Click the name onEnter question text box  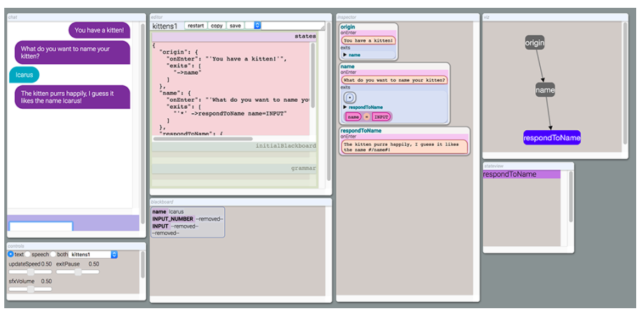[x=394, y=80]
